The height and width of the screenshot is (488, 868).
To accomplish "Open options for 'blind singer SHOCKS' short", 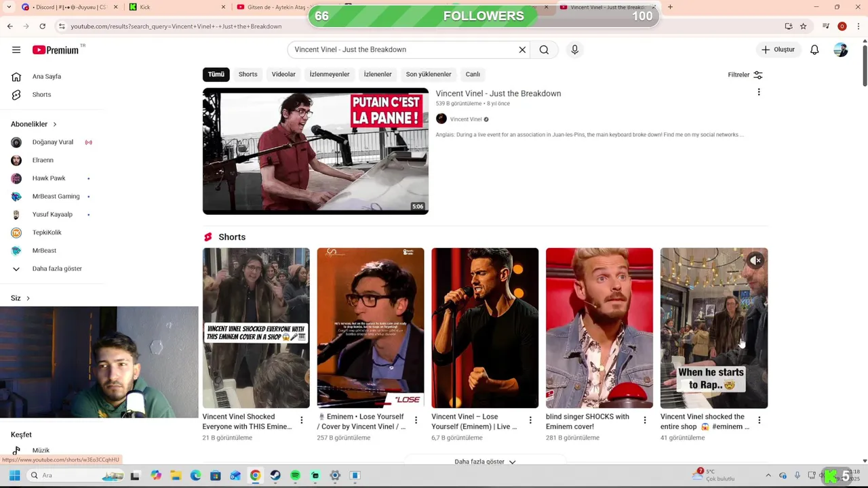I will point(645,420).
